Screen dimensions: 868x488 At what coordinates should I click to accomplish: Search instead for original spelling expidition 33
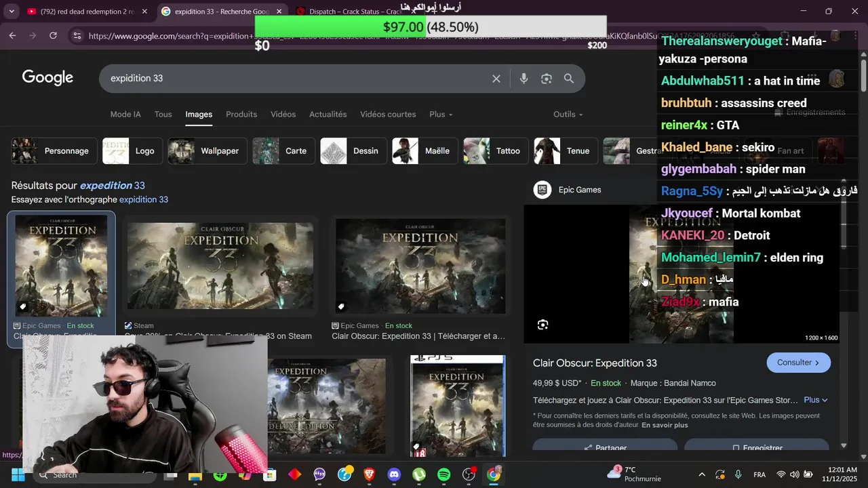[144, 200]
